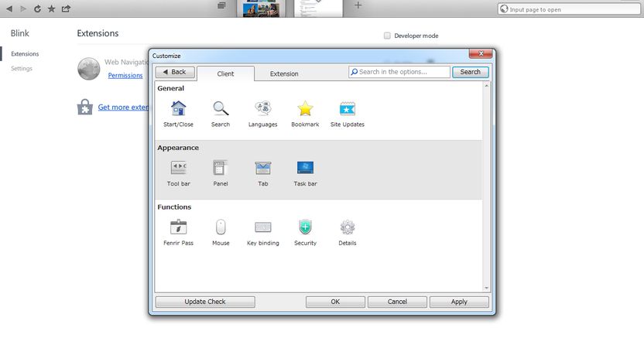Open the Mouse functions icon
This screenshot has height=362, width=644.
coord(221,227)
